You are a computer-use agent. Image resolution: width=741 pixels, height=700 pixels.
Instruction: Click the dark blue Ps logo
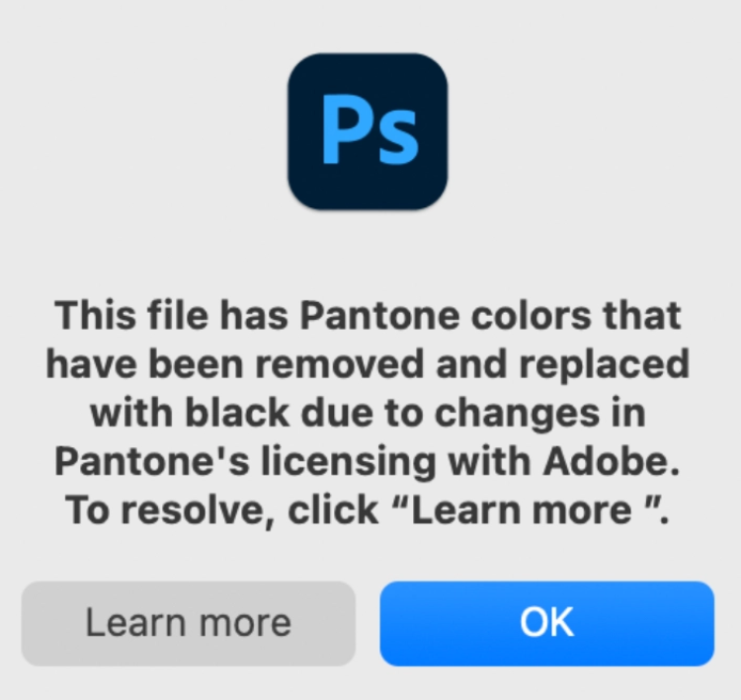pyautogui.click(x=368, y=131)
